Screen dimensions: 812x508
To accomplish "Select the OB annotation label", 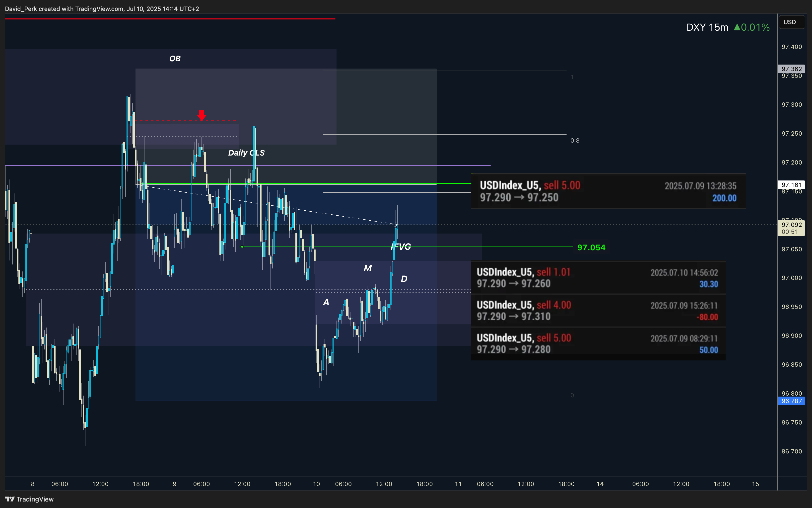I will pyautogui.click(x=175, y=59).
